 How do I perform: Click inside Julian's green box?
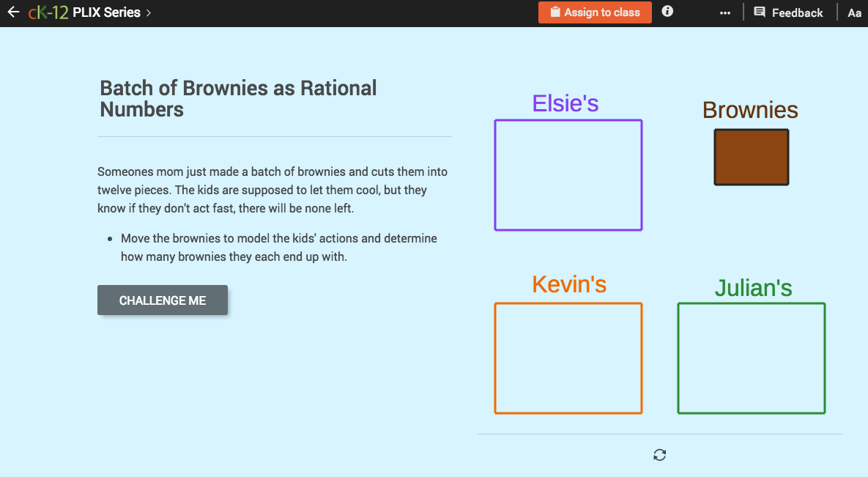point(751,358)
